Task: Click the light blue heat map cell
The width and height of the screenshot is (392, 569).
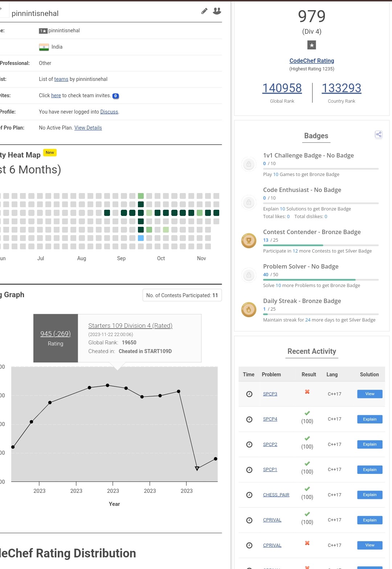Action: [141, 238]
